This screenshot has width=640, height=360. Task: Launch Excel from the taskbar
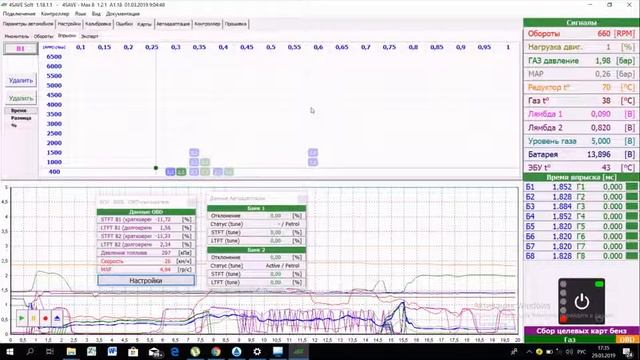[x=91, y=351]
